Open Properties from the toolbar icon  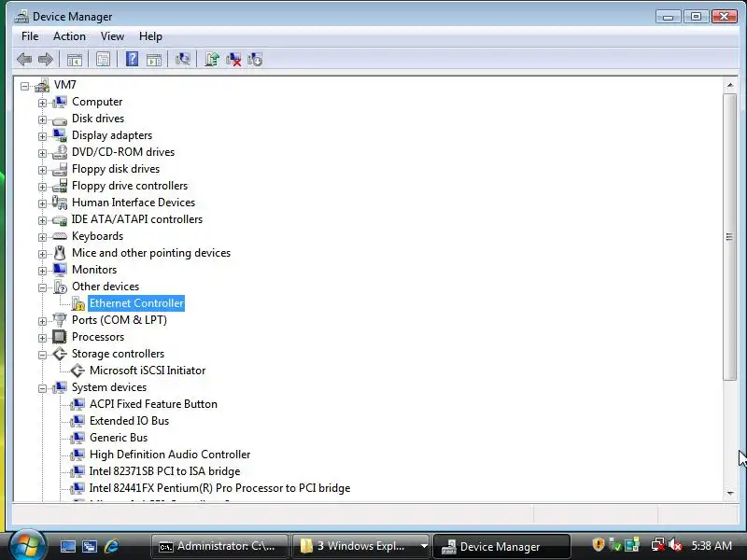click(103, 60)
